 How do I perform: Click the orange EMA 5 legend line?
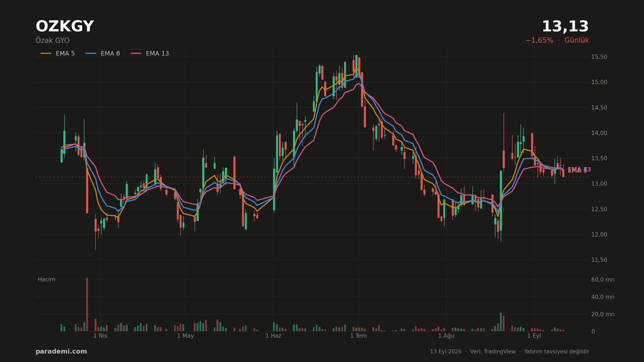(46, 53)
